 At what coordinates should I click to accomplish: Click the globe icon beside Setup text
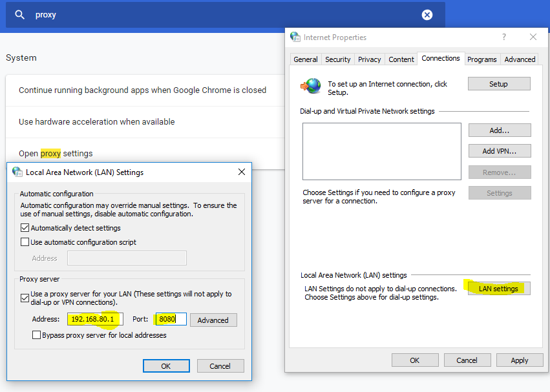[313, 85]
